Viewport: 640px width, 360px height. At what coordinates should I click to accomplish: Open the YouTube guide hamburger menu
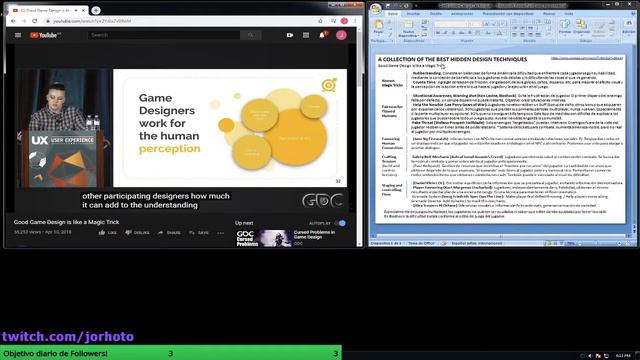pyautogui.click(x=18, y=35)
